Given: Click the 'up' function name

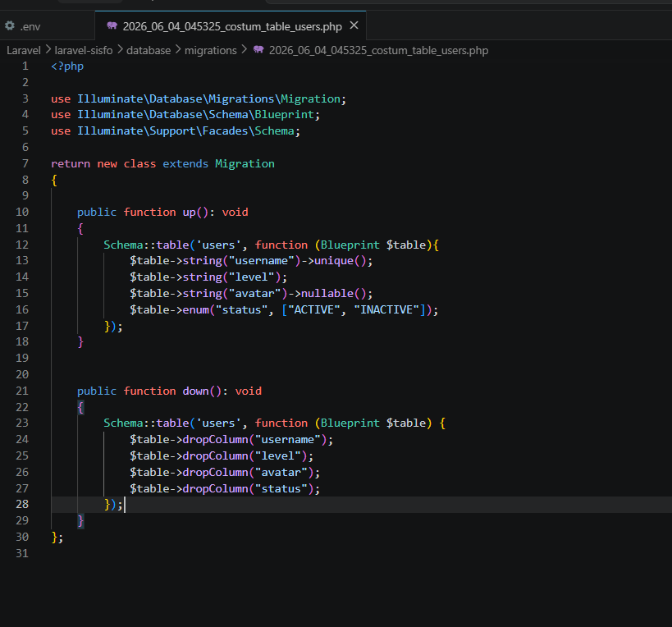Looking at the screenshot, I should 189,213.
